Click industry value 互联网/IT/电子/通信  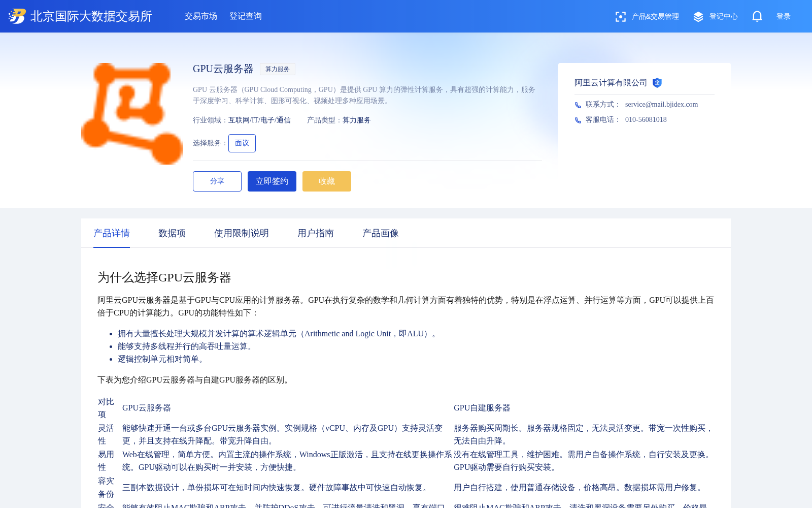pyautogui.click(x=259, y=120)
